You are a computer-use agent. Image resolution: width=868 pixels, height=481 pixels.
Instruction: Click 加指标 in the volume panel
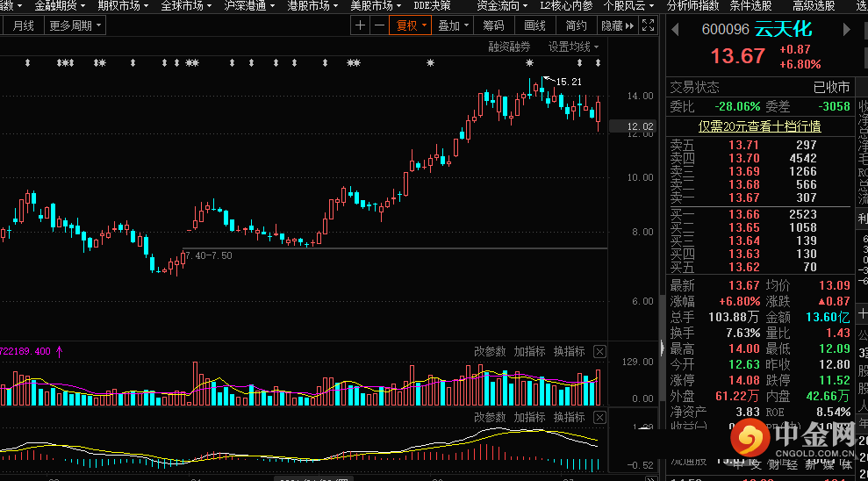tap(529, 352)
